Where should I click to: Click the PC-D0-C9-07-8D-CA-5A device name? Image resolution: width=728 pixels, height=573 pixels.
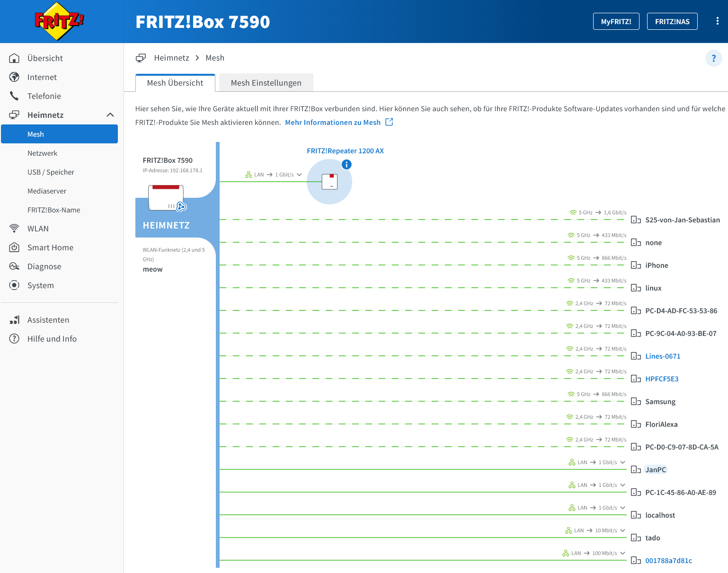click(682, 447)
